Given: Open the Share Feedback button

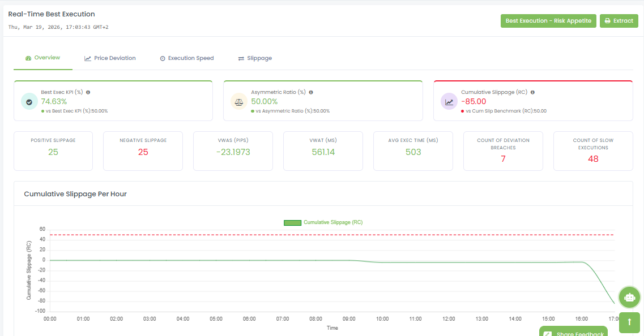Looking at the screenshot, I should tap(573, 333).
